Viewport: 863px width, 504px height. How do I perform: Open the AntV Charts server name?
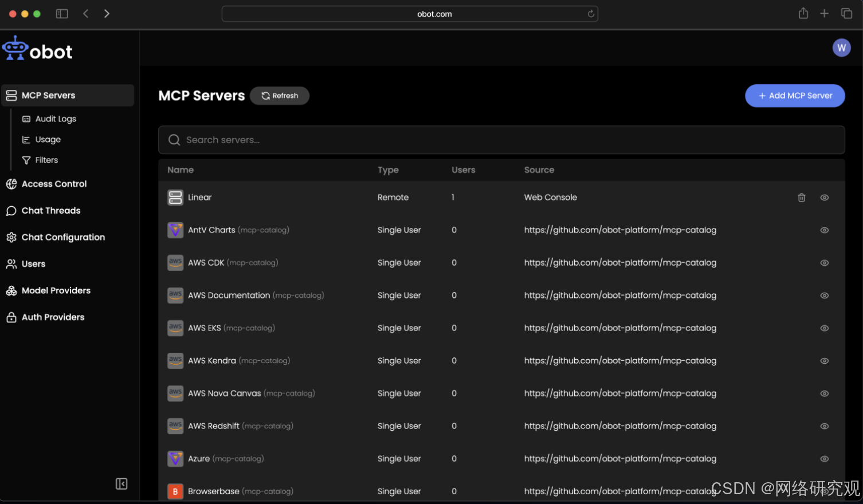pos(211,230)
